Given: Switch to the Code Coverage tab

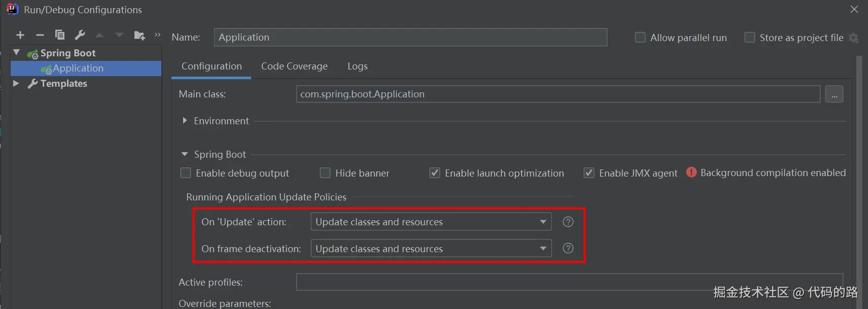Looking at the screenshot, I should (294, 66).
